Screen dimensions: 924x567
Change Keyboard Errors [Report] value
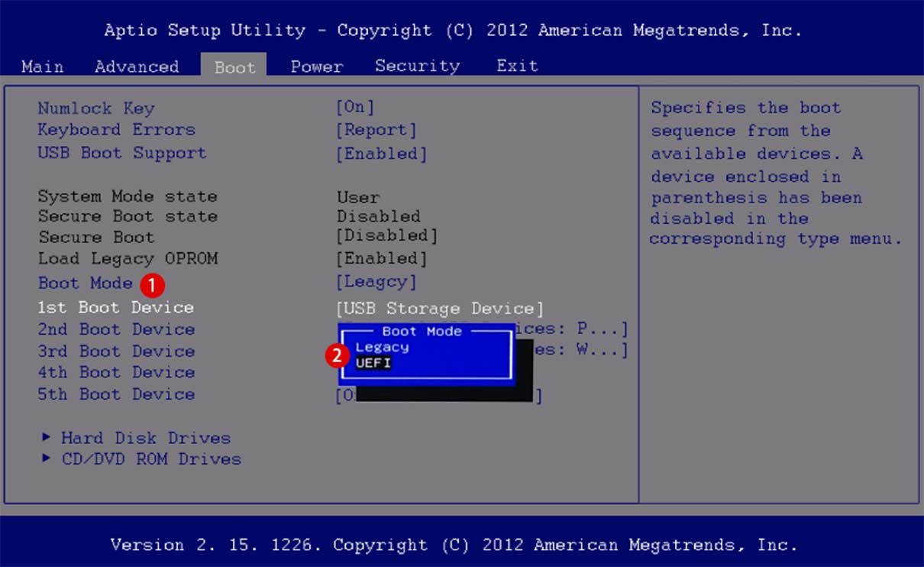click(376, 130)
